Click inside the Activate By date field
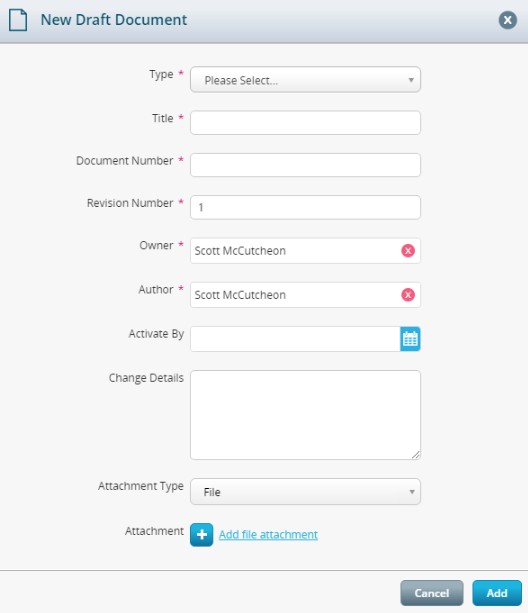528x613 pixels. [295, 339]
